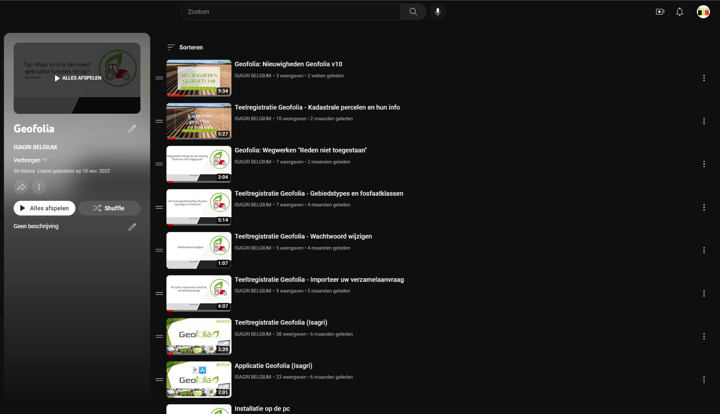Open Gebiedstypes en fosfaatklassen video thumbnail
This screenshot has width=720, height=414.
(198, 207)
